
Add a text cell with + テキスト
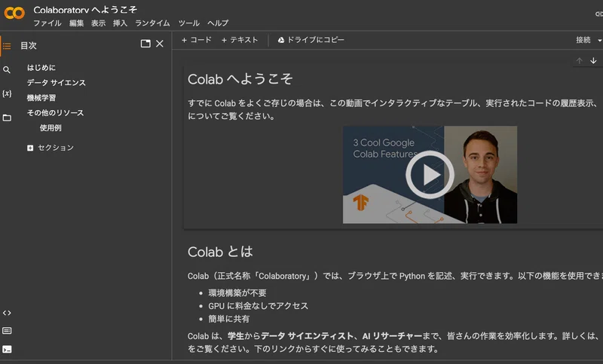click(239, 40)
